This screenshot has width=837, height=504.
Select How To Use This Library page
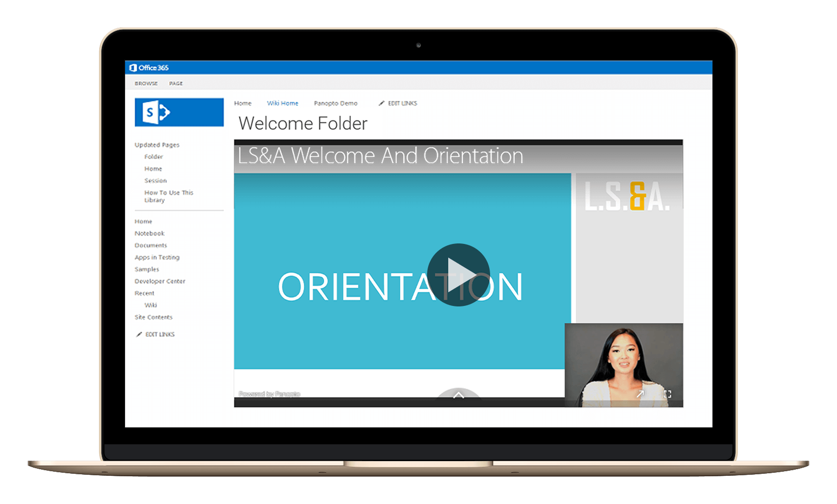pos(168,196)
